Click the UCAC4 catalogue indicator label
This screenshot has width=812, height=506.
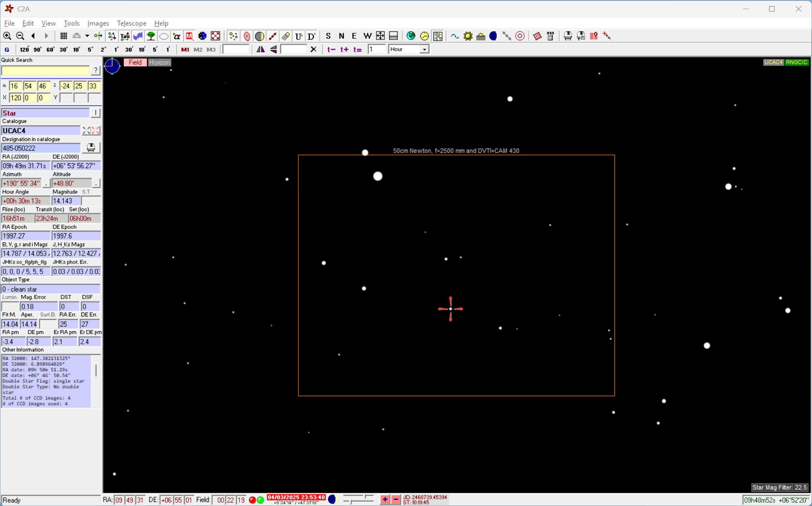(x=774, y=62)
